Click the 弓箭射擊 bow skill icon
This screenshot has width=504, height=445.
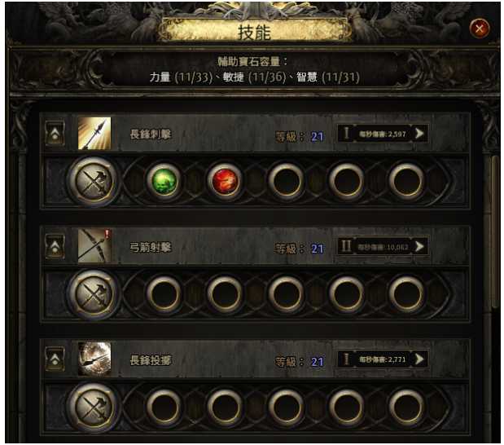(94, 246)
